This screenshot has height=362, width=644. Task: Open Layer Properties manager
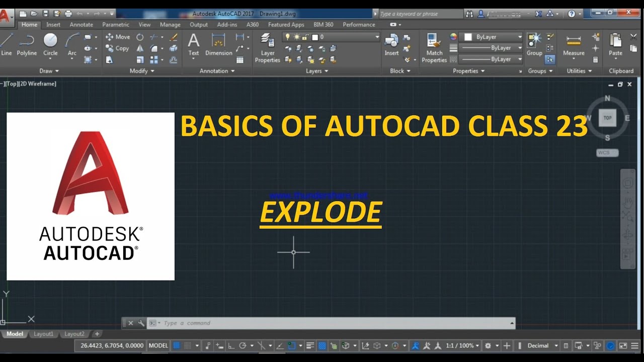pyautogui.click(x=267, y=48)
